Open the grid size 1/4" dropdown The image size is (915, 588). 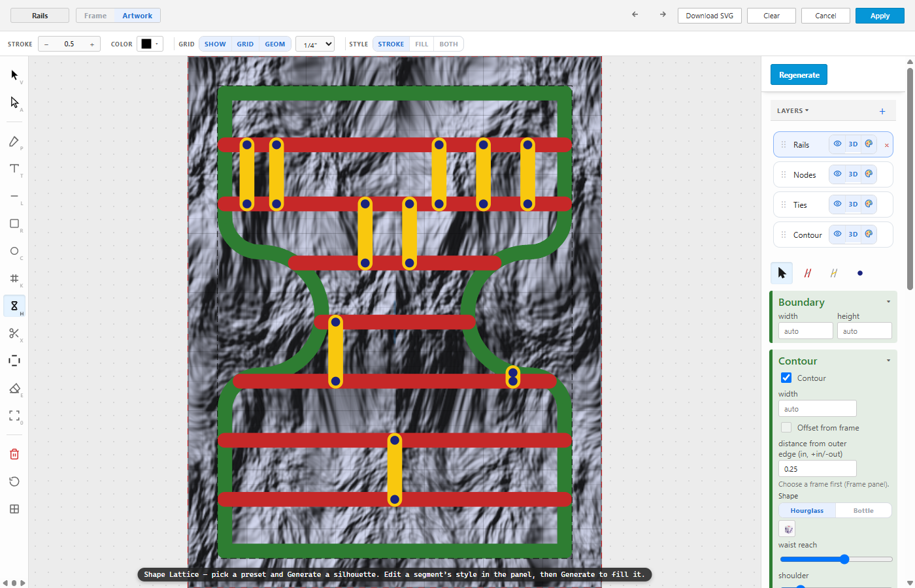pyautogui.click(x=315, y=44)
